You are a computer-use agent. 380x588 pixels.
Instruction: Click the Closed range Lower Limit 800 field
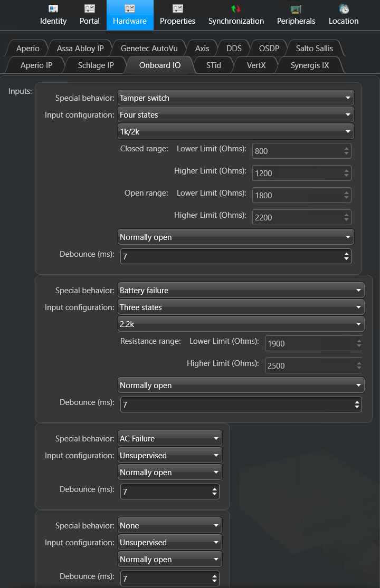tap(297, 151)
